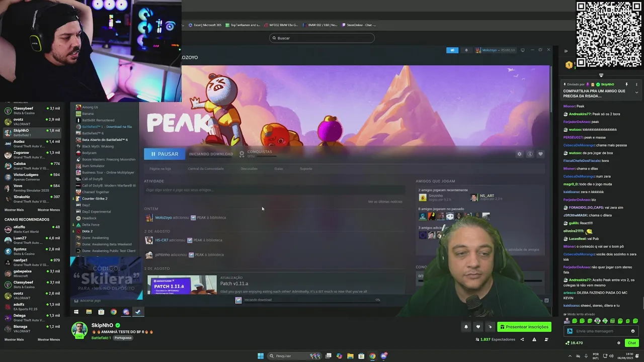Select BattleBit Remastered in library
The height and width of the screenshot is (362, 644).
pyautogui.click(x=98, y=120)
